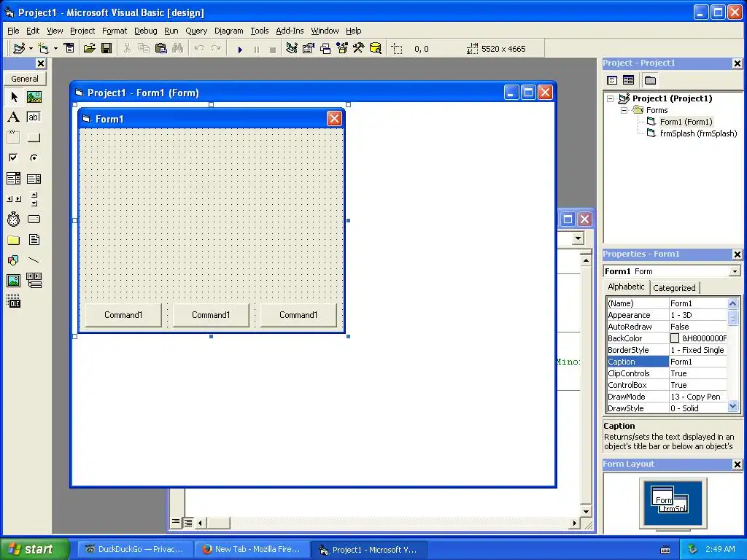Collapse the Forms folder node

click(x=624, y=111)
